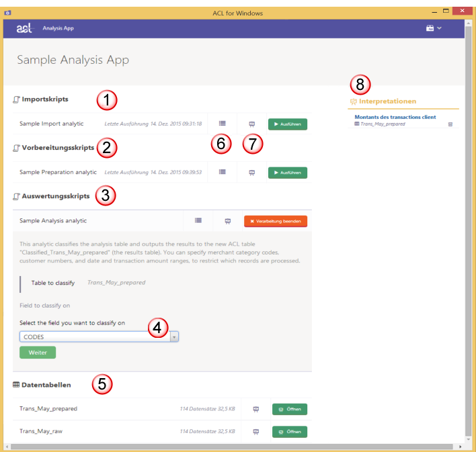Click interpretation icon for Trans_May_raw table
The image size is (476, 452).
(x=255, y=432)
